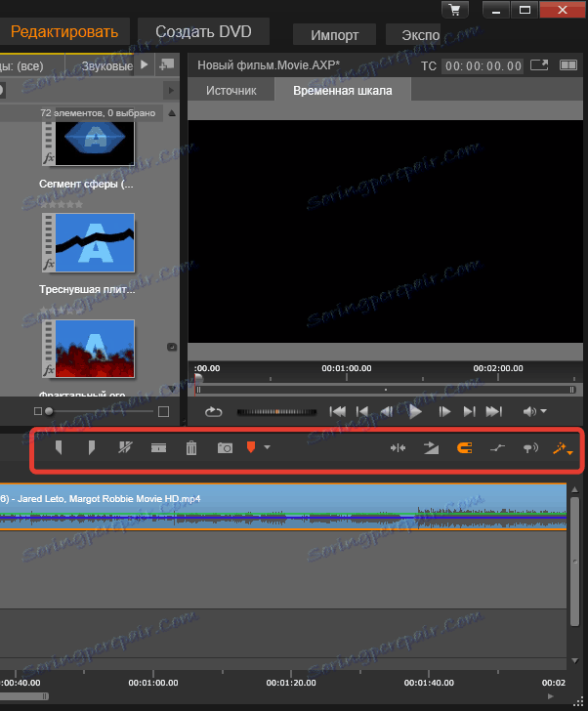This screenshot has width=588, height=711.
Task: Click the mark-in marker icon
Action: point(59,448)
